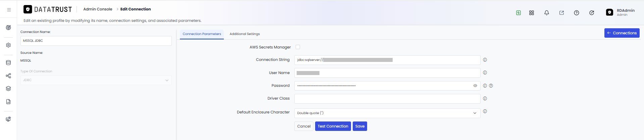The width and height of the screenshot is (644, 140).
Task: Open the help question mark icon
Action: tap(577, 13)
